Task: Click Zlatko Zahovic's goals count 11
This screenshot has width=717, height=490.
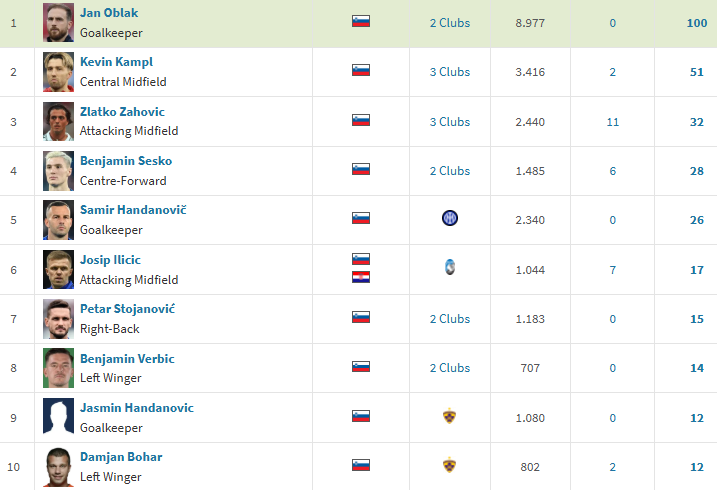Action: 612,121
